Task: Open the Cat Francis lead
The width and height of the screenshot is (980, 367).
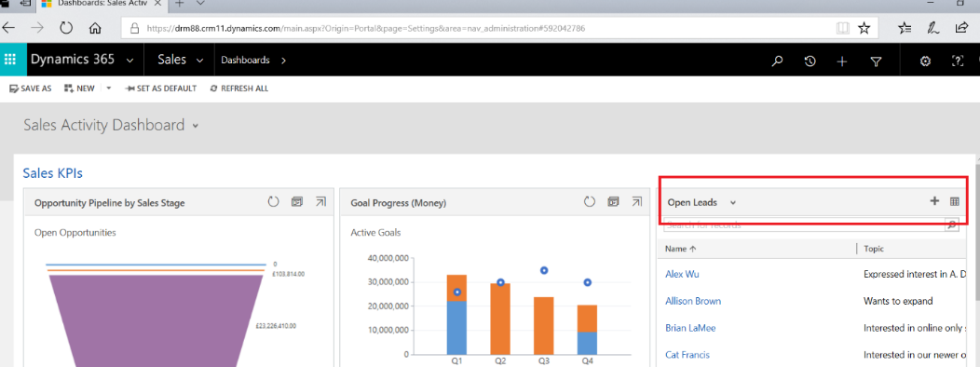Action: tap(687, 355)
